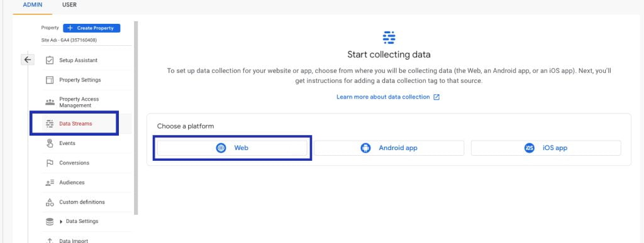The width and height of the screenshot is (644, 243).
Task: Click the Data Import upload icon
Action: click(x=50, y=240)
